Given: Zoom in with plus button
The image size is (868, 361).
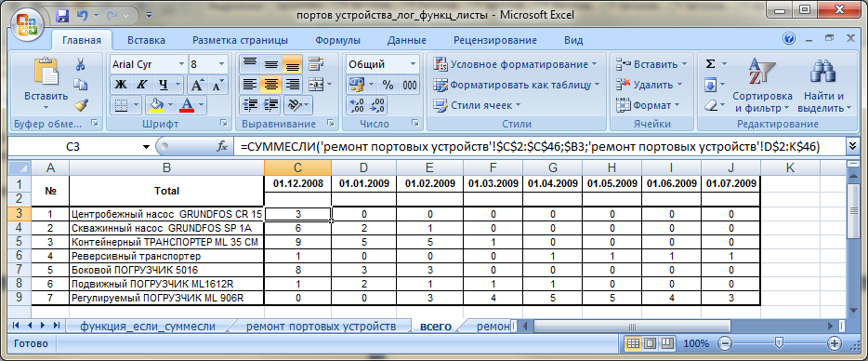Looking at the screenshot, I should (x=835, y=344).
